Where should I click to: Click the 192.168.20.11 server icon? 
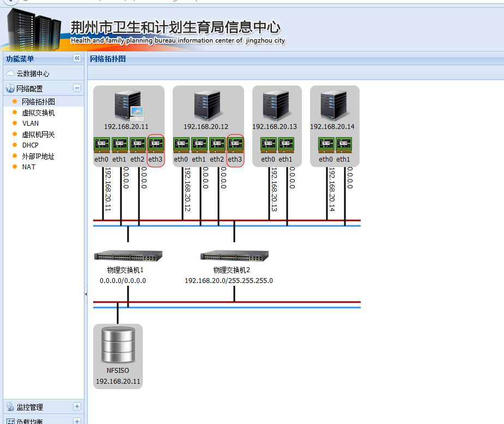point(128,106)
